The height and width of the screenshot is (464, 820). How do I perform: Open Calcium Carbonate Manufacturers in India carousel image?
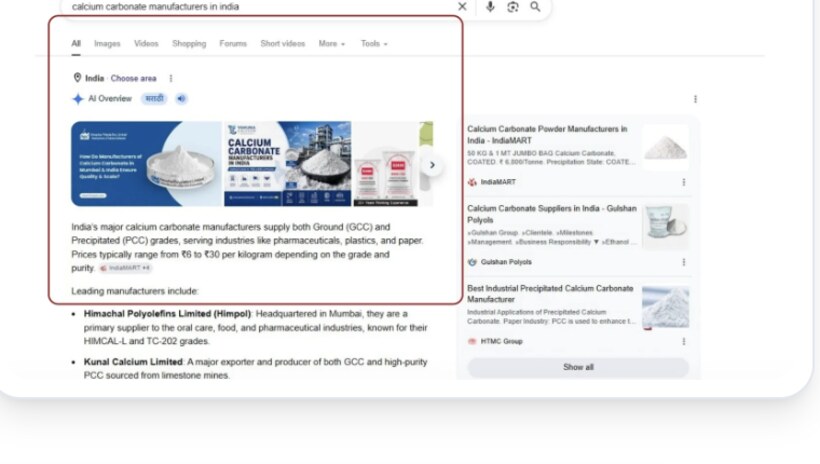288,164
